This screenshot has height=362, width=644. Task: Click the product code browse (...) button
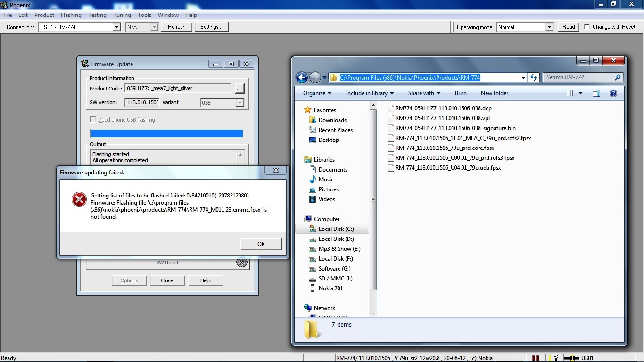tap(239, 88)
